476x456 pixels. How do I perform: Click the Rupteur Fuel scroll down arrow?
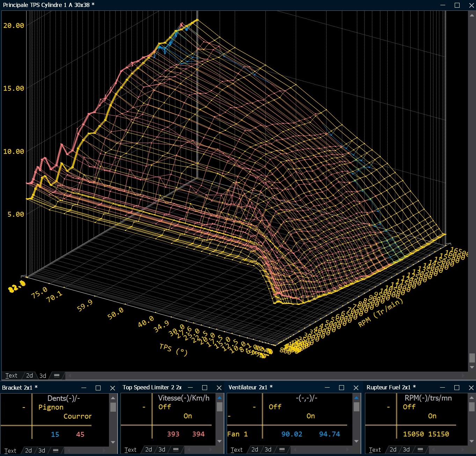point(472,441)
